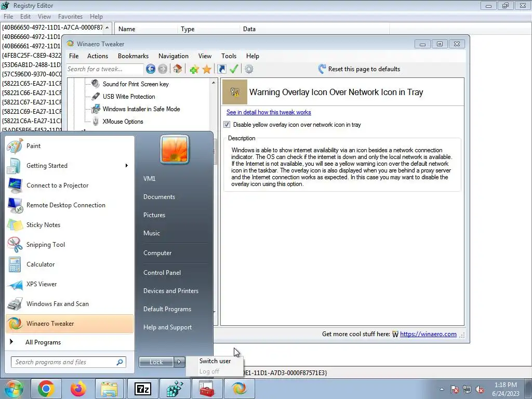Image resolution: width=532 pixels, height=399 pixels.
Task: Open Devices and Printers from Start menu
Action: (x=170, y=291)
